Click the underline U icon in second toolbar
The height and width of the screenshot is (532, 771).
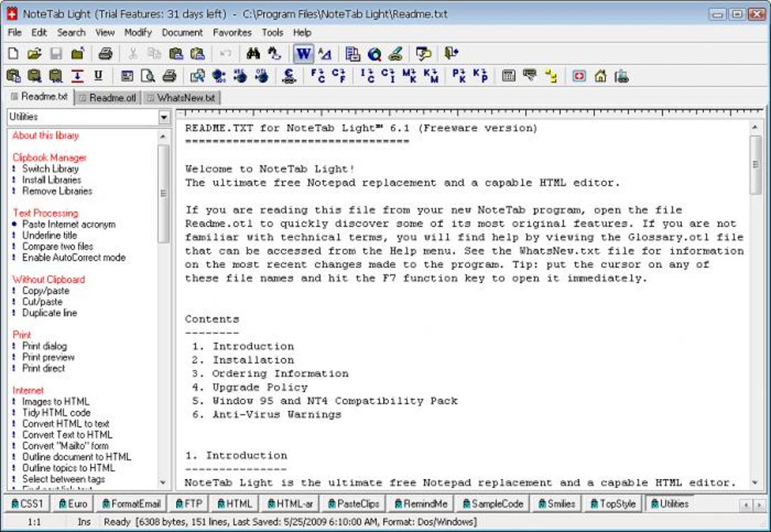coord(98,76)
